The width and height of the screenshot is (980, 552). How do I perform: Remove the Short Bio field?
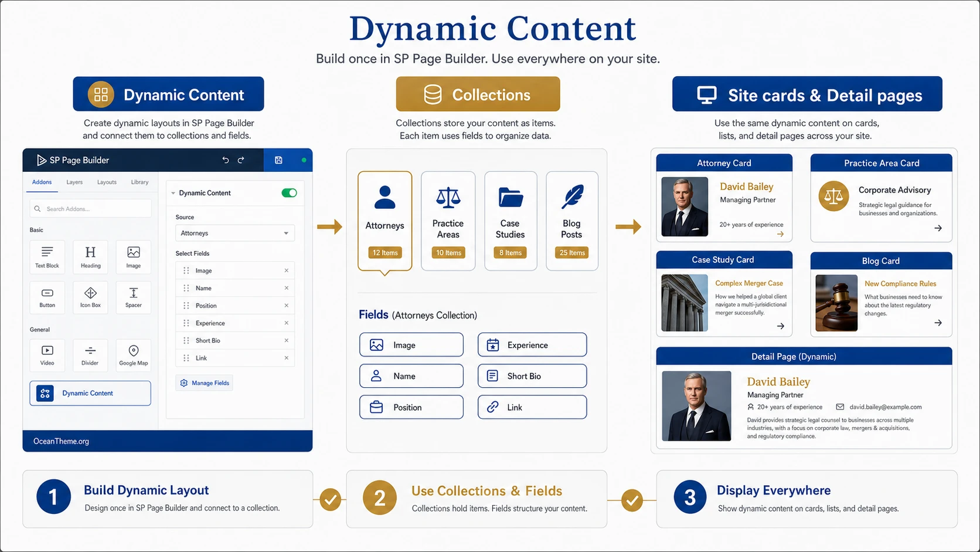[287, 340]
